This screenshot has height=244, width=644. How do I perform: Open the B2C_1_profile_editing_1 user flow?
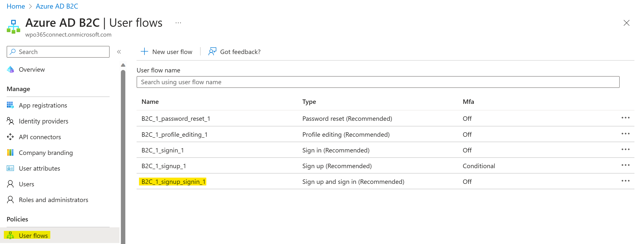(175, 134)
